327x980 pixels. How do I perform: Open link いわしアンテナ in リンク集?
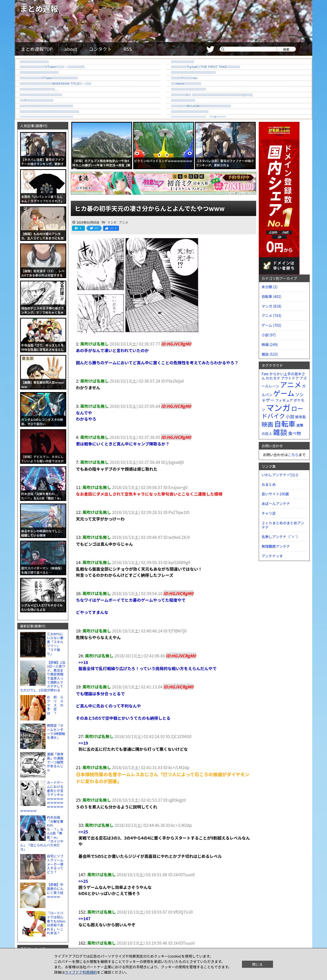point(280,475)
